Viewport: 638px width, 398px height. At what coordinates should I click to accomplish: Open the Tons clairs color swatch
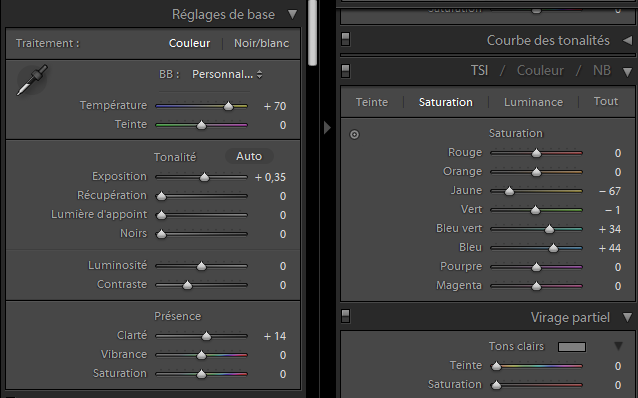(x=572, y=347)
